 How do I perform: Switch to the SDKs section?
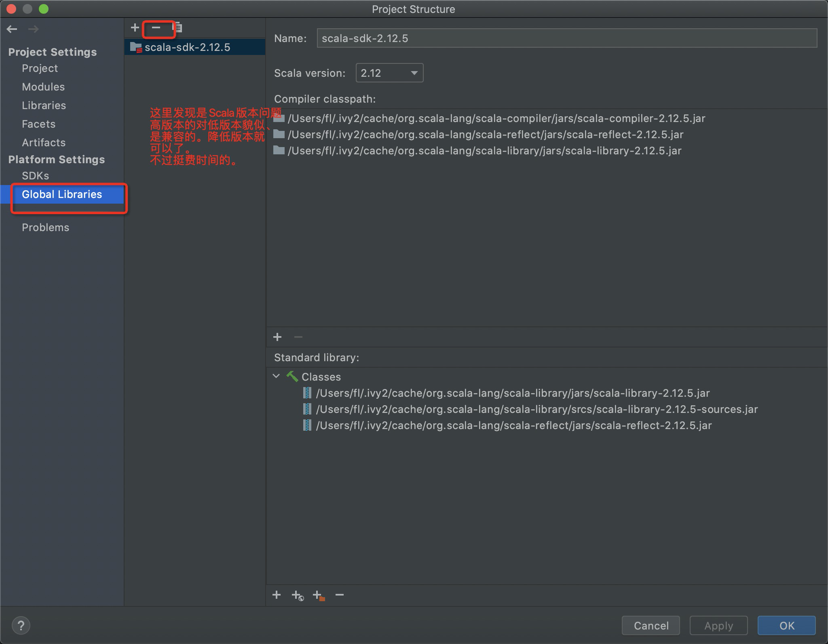tap(36, 176)
